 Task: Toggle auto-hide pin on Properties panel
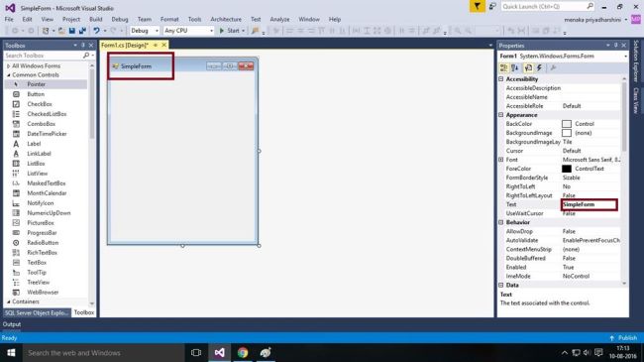[615, 46]
